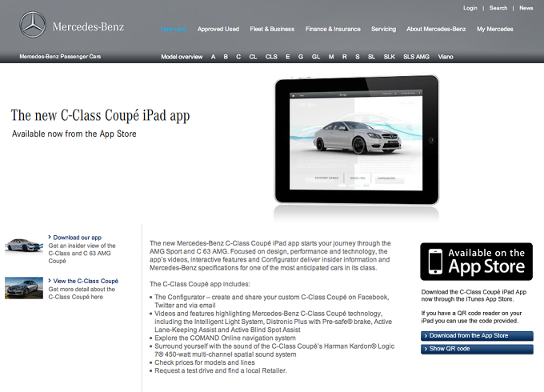Image resolution: width=544 pixels, height=392 pixels.
Task: Select Servicing in the main navigation
Action: 383,29
